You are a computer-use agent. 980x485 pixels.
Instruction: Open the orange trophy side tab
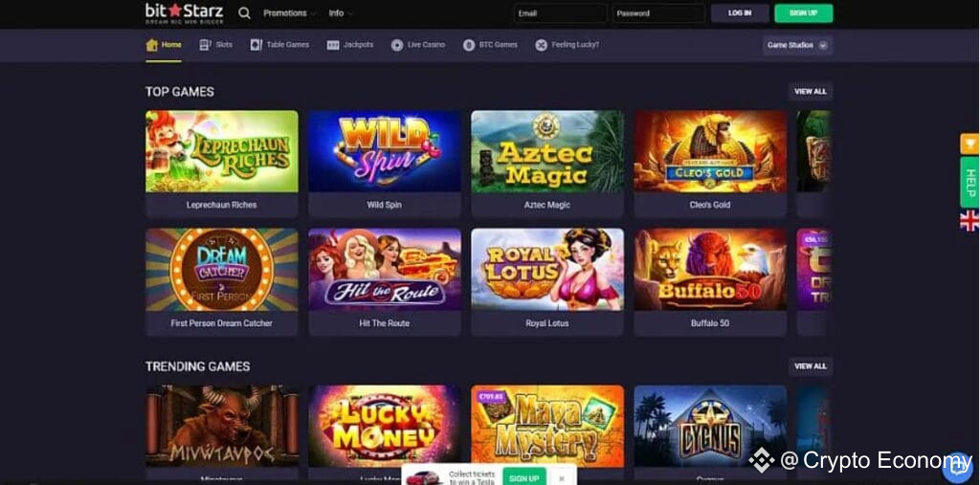click(x=969, y=143)
